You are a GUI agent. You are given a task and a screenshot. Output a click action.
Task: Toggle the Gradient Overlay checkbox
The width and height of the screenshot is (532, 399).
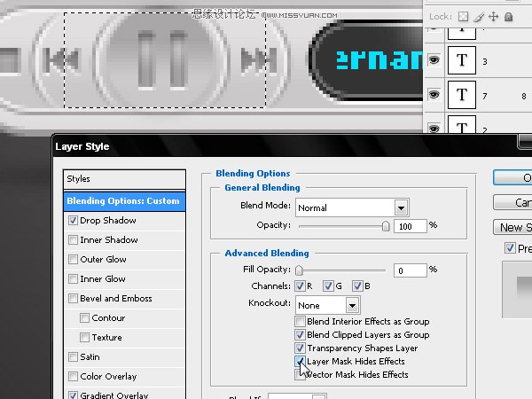(x=73, y=395)
